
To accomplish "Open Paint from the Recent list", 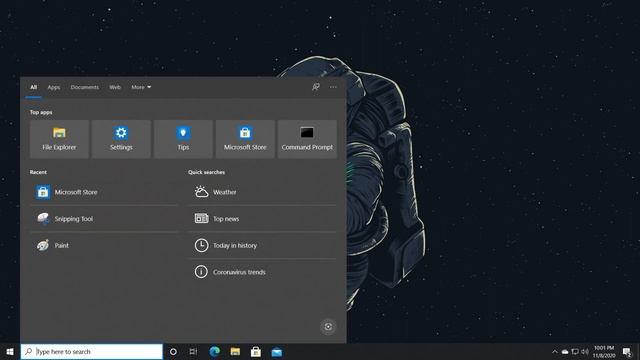I will point(104,245).
